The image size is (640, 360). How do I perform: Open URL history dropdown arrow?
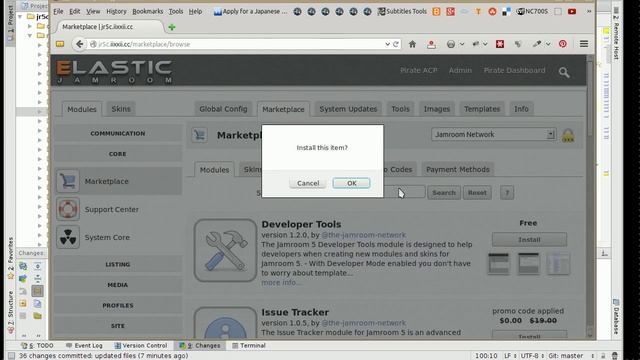(x=387, y=44)
